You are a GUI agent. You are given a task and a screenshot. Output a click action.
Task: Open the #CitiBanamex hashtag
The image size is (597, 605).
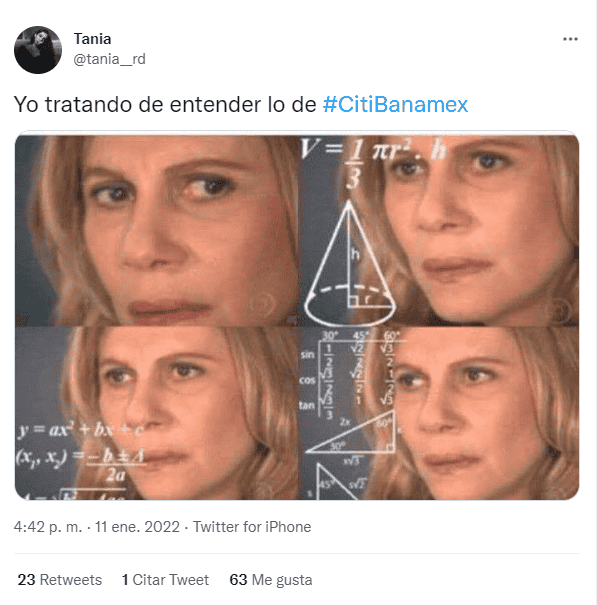pos(395,104)
